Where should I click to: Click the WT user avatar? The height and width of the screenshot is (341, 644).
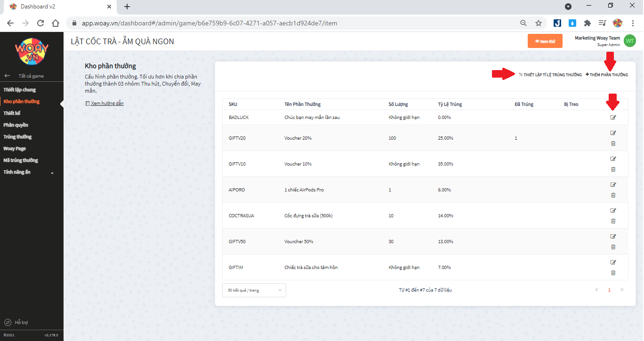629,41
